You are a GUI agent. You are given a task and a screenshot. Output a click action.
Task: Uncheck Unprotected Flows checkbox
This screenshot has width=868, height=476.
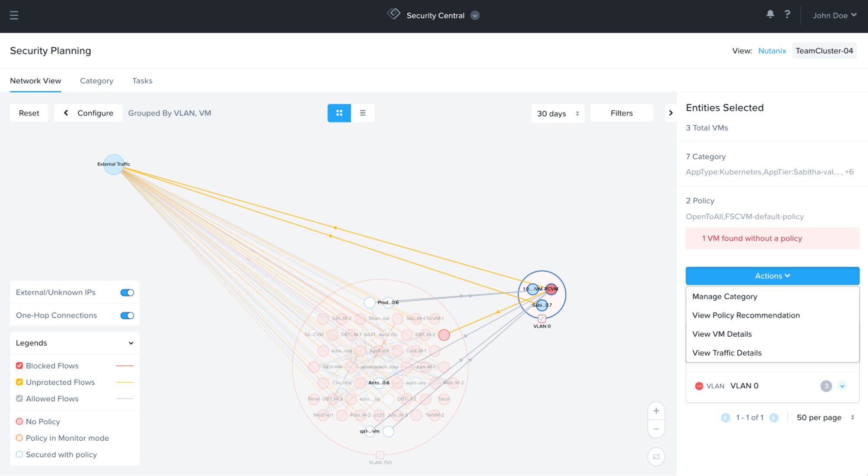coord(20,382)
